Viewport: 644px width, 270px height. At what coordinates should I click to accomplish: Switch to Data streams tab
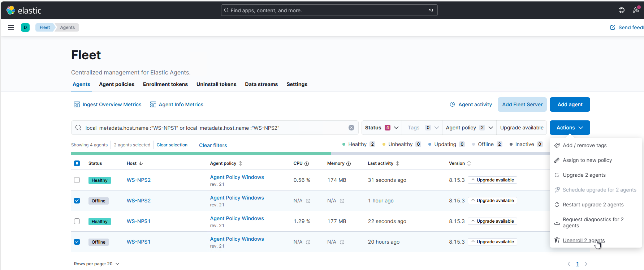[262, 84]
